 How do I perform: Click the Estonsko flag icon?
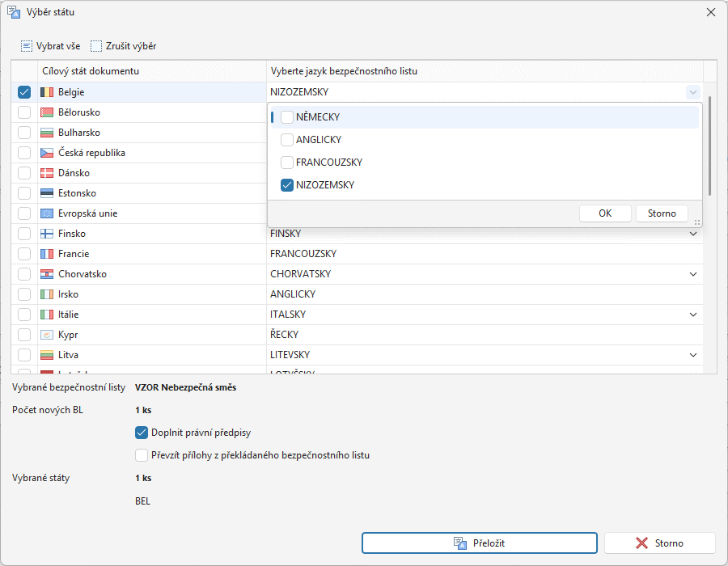(x=47, y=193)
